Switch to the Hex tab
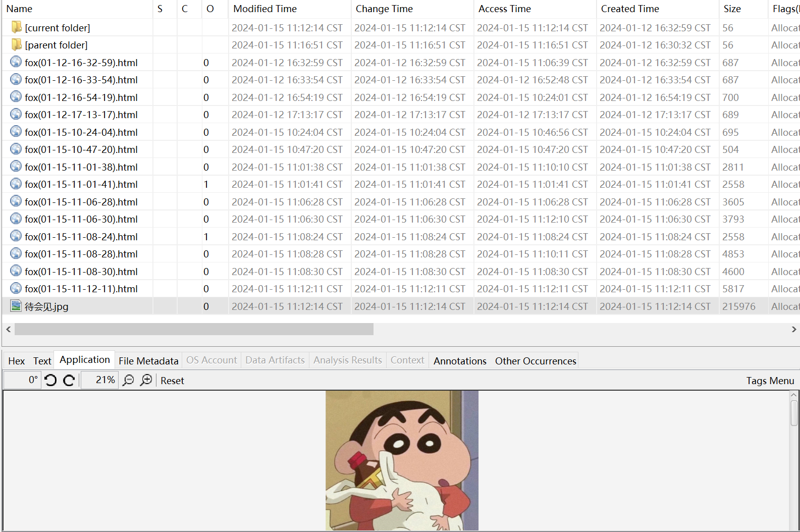Viewport: 800px width, 532px height. click(17, 361)
